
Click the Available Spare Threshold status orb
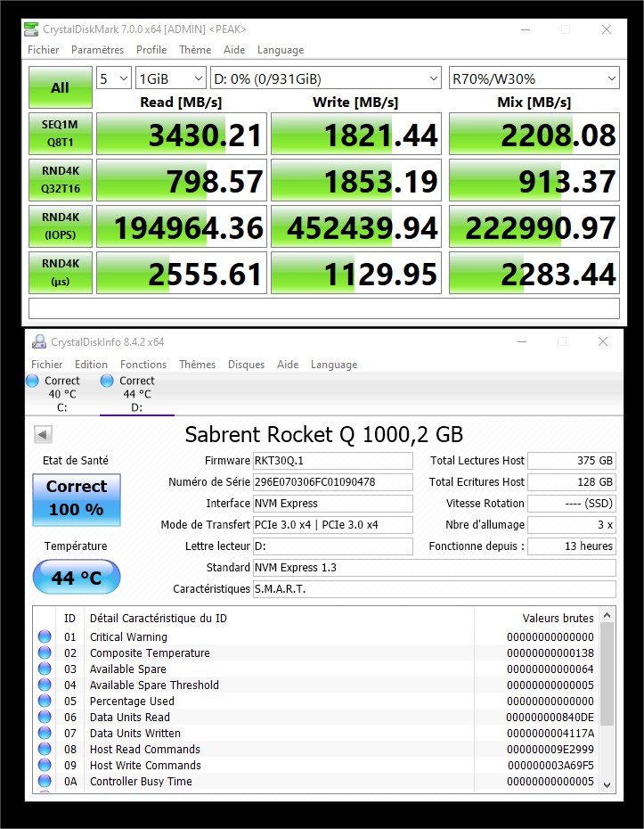click(x=45, y=685)
